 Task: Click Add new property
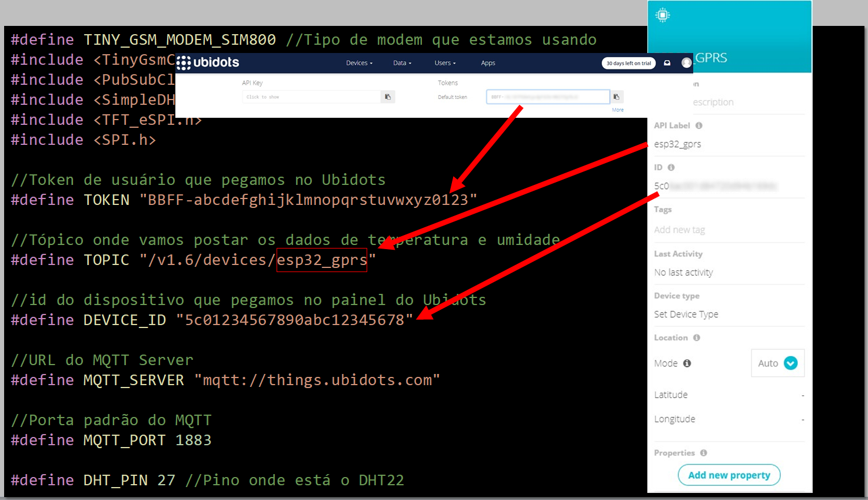click(x=729, y=475)
